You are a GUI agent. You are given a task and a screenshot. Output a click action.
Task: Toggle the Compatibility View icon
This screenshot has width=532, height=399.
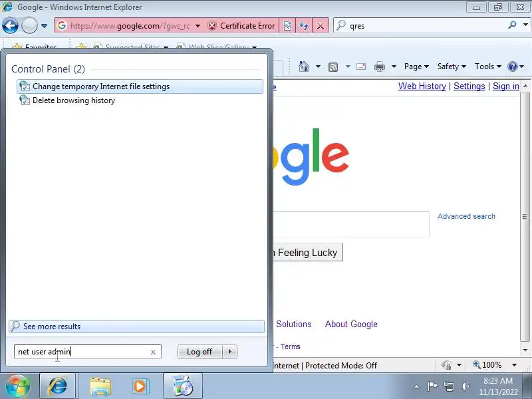[287, 26]
